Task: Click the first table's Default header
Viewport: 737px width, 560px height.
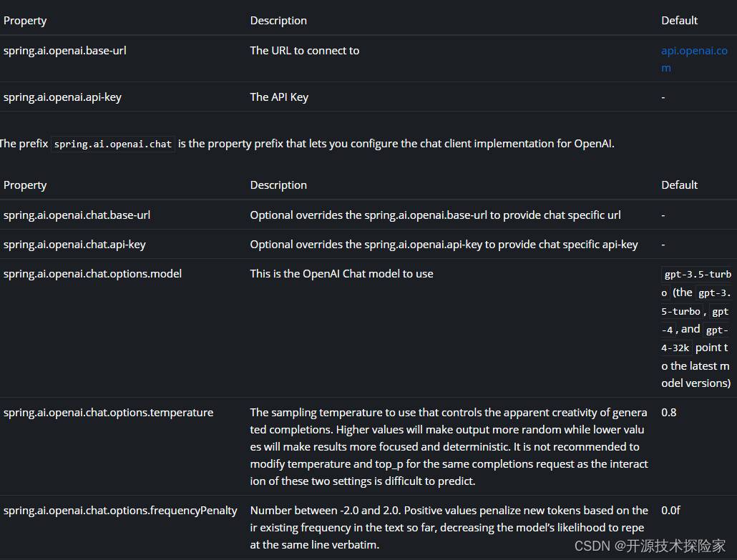Action: coord(679,21)
